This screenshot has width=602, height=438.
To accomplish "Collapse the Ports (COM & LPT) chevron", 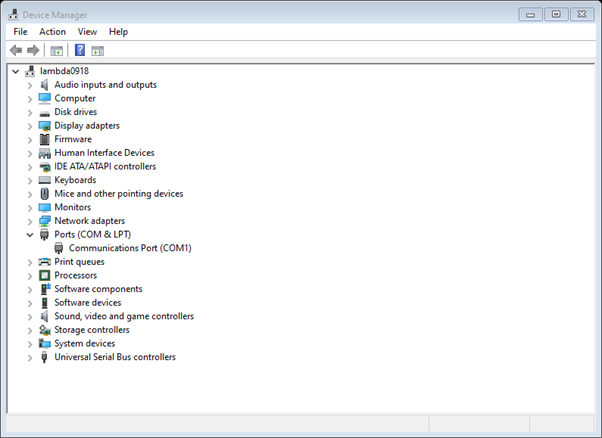I will tap(30, 235).
